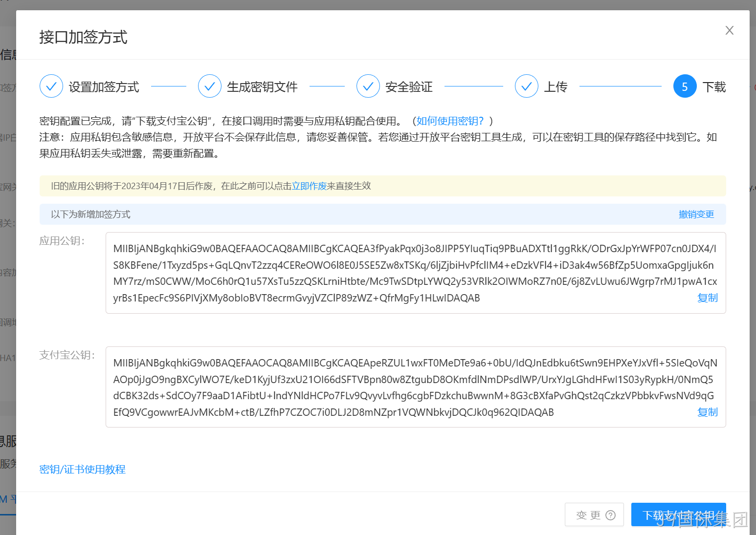Click the 生成密钥文件 step checkmark icon
The image size is (756, 535).
(x=210, y=86)
